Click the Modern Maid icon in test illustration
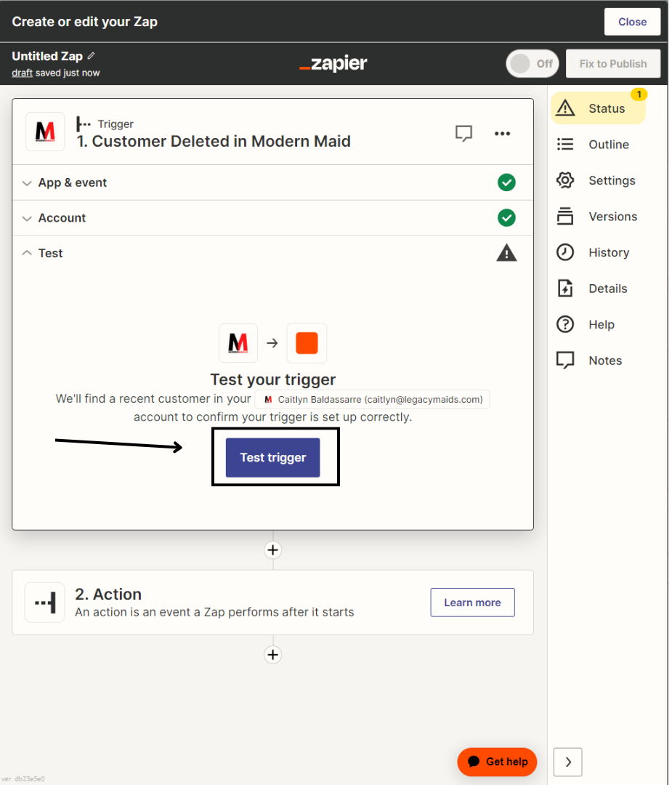 pyautogui.click(x=239, y=345)
